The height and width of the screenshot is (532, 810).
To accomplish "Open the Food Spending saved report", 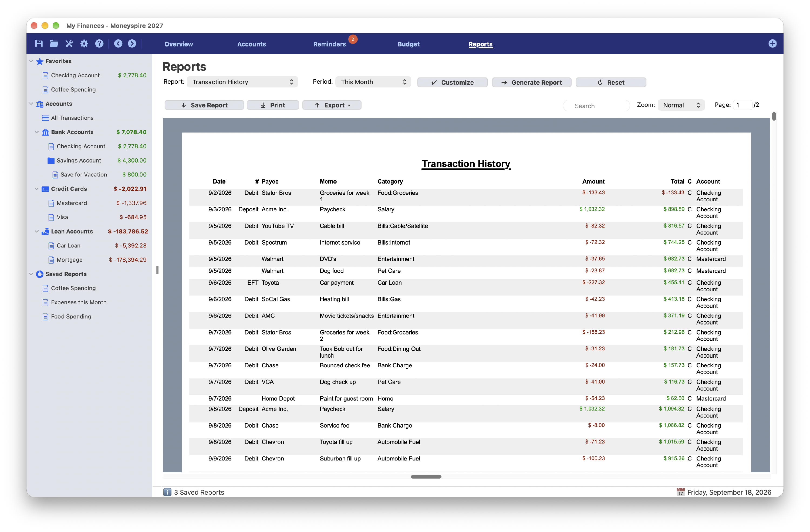I will tap(71, 317).
